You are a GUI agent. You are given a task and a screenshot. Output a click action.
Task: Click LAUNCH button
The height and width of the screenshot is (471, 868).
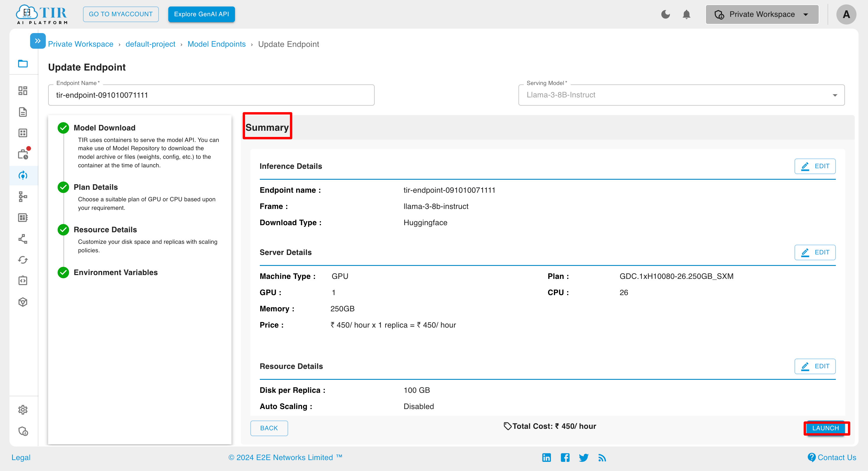[825, 428]
